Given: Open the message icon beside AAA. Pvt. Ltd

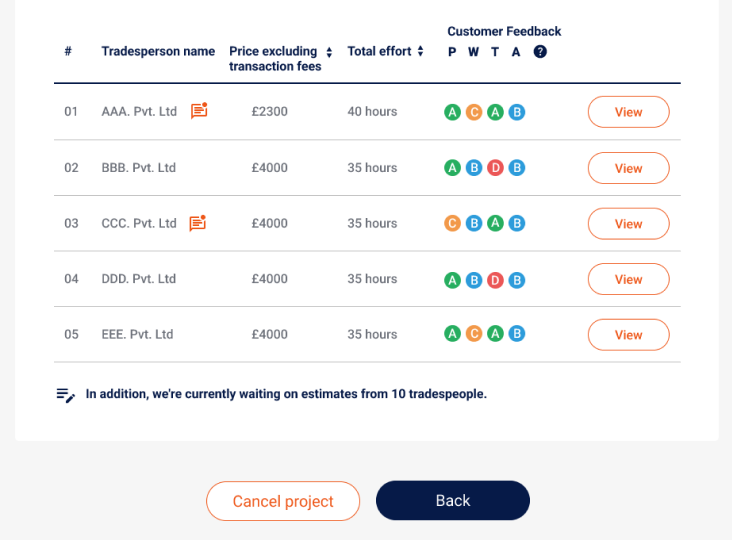Looking at the screenshot, I should pyautogui.click(x=199, y=111).
